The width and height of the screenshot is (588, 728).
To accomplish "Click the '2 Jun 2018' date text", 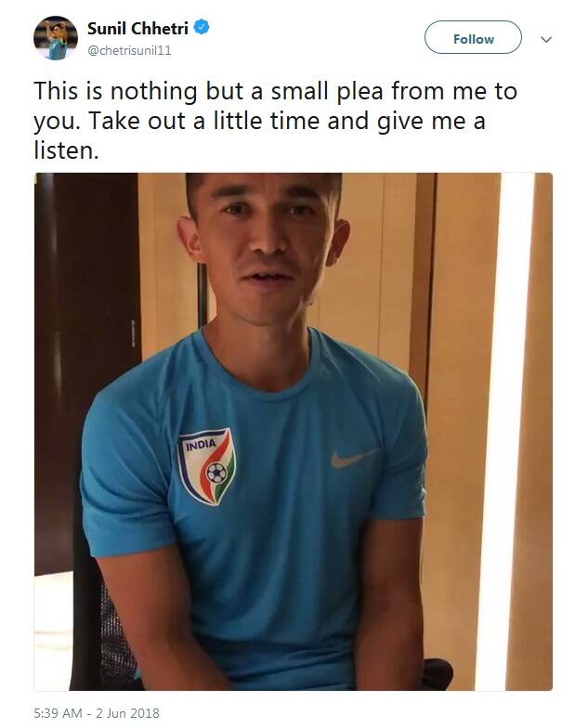I will pos(127,713).
